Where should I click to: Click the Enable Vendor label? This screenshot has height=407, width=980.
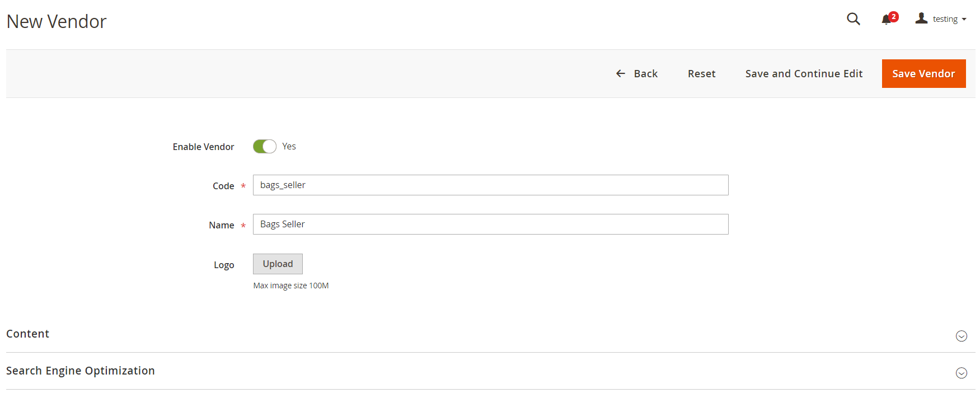tap(203, 147)
